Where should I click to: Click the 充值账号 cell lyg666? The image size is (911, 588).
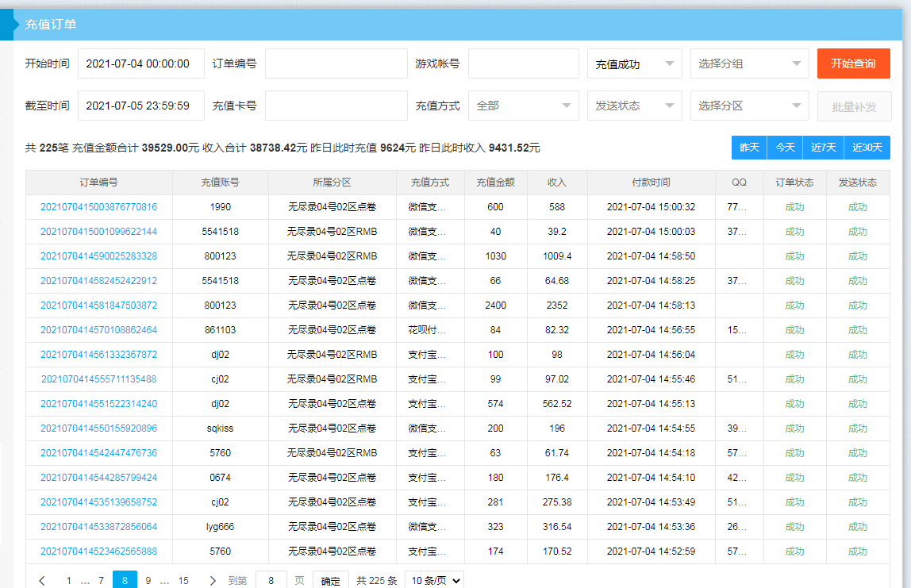coord(220,527)
